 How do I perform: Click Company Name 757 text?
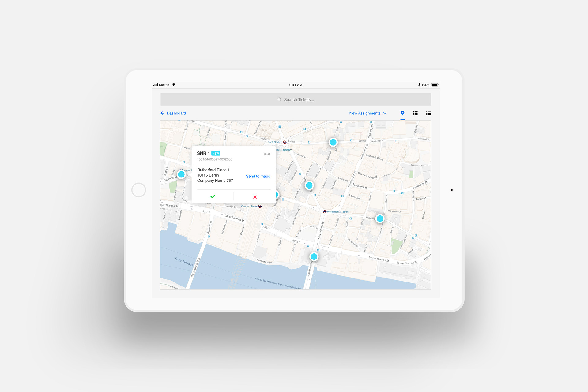215,181
